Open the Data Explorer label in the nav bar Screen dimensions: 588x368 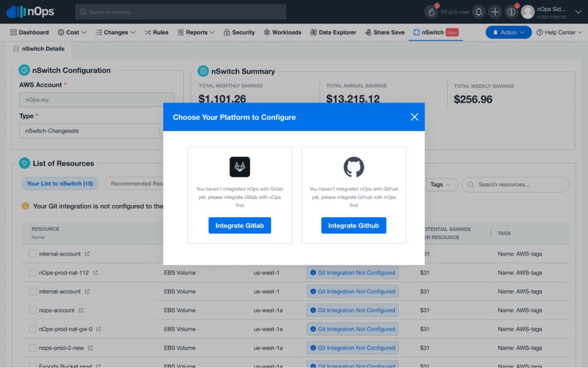337,32
